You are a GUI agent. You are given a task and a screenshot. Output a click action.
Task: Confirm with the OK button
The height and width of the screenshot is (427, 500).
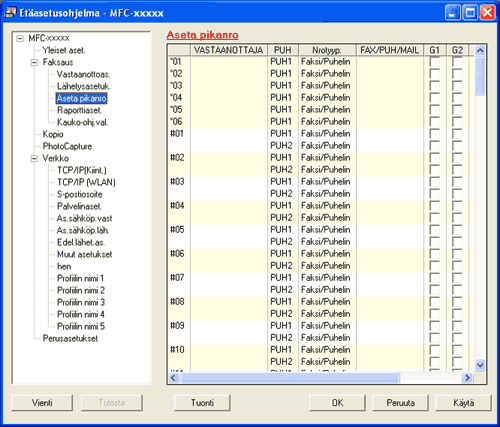pyautogui.click(x=337, y=403)
